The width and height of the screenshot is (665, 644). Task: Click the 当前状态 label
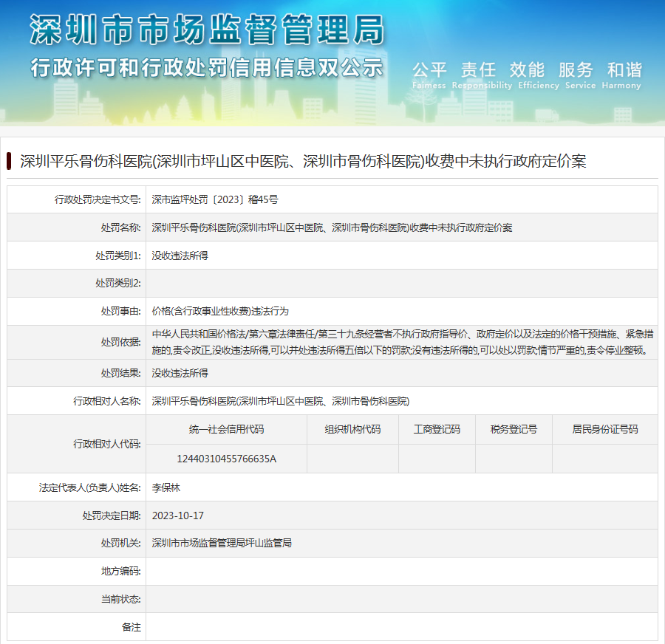pos(121,599)
